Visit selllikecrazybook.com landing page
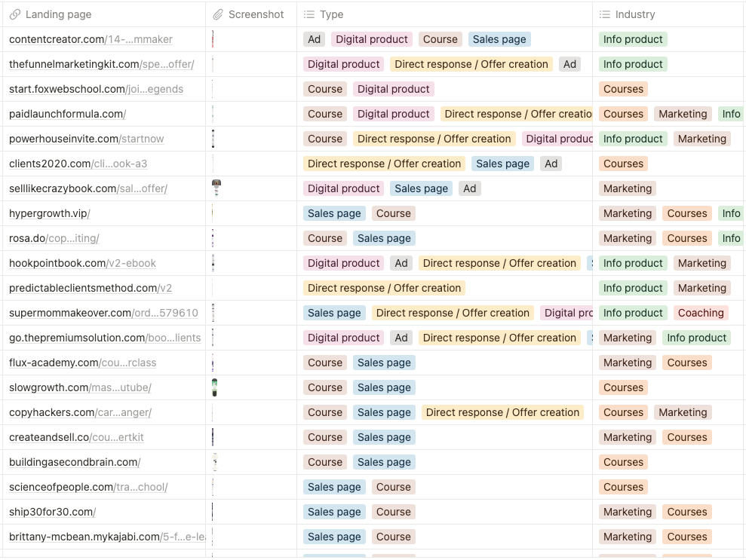This screenshot has width=746, height=560. click(88, 188)
